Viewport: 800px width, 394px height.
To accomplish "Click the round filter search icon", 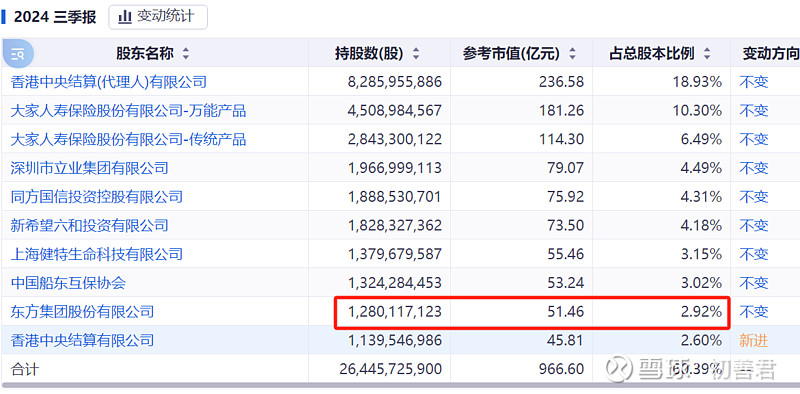I will (18, 54).
